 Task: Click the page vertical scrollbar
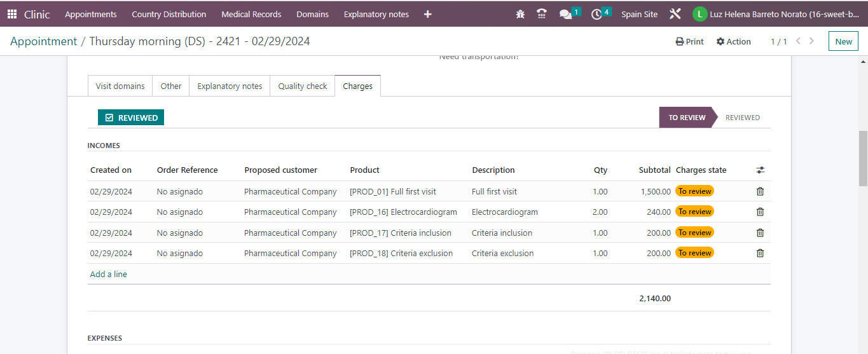863,159
